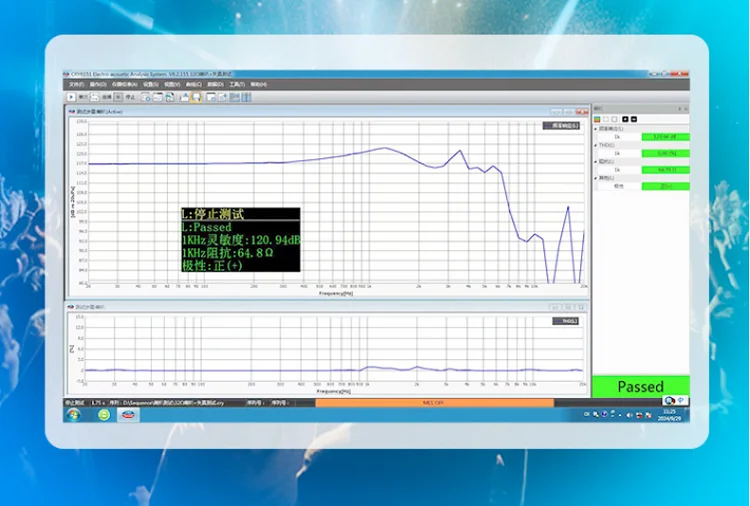This screenshot has width=750, height=506.
Task: Toggle the second white square box in results panel
Action: click(615, 119)
